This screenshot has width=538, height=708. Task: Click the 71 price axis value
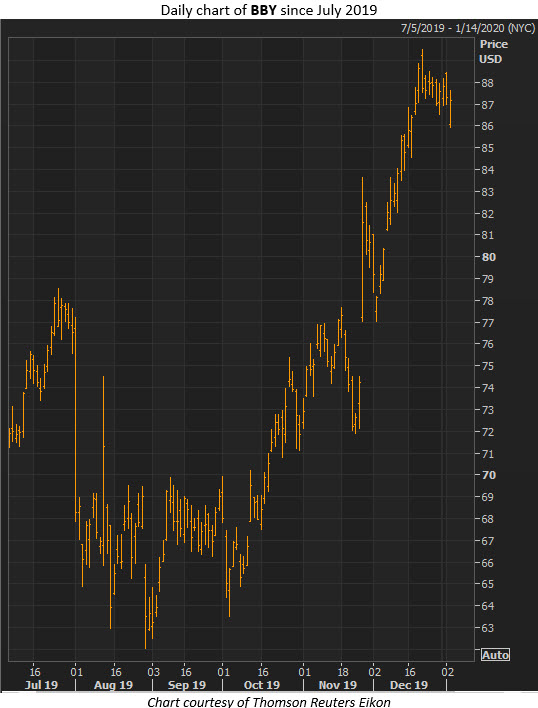pos(488,454)
